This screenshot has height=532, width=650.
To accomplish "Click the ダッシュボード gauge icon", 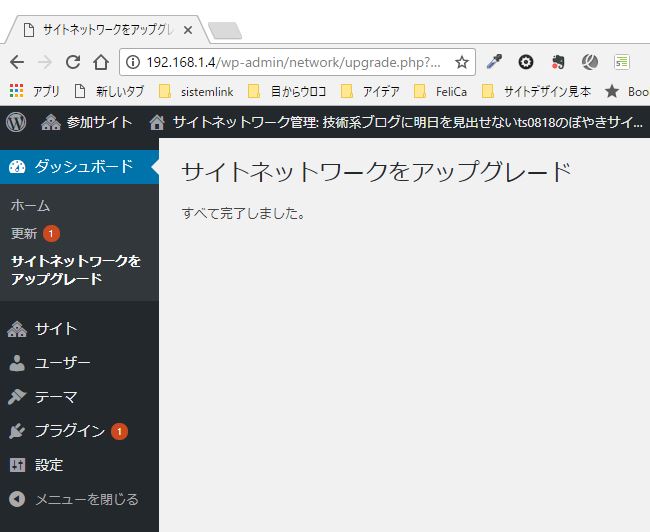I will (17, 167).
